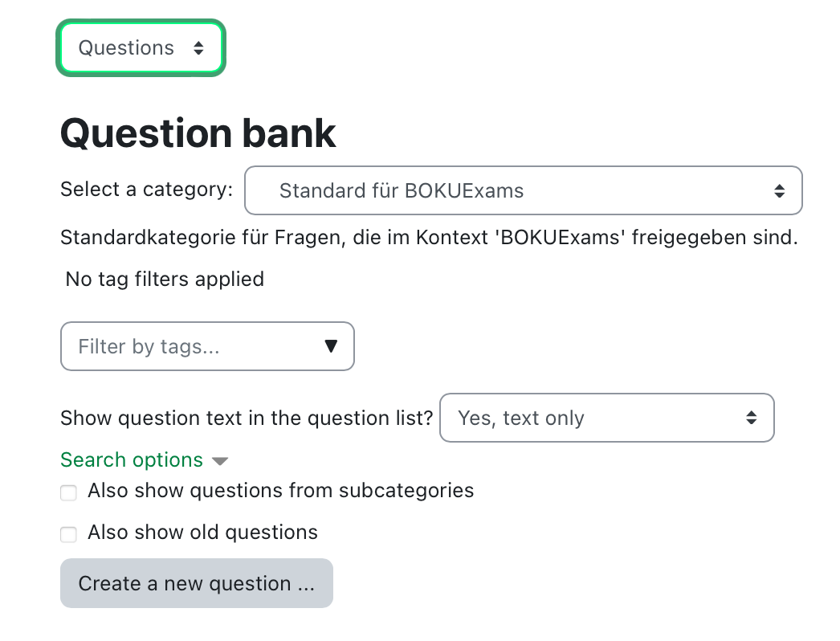Click the Search options link
The width and height of the screenshot is (840, 641).
[x=132, y=459]
